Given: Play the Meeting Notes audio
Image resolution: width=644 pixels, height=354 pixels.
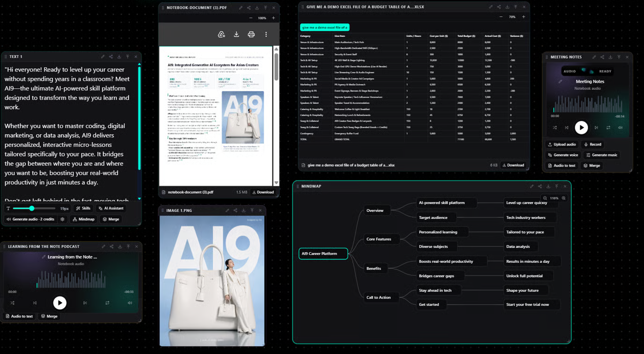Looking at the screenshot, I should tap(581, 128).
